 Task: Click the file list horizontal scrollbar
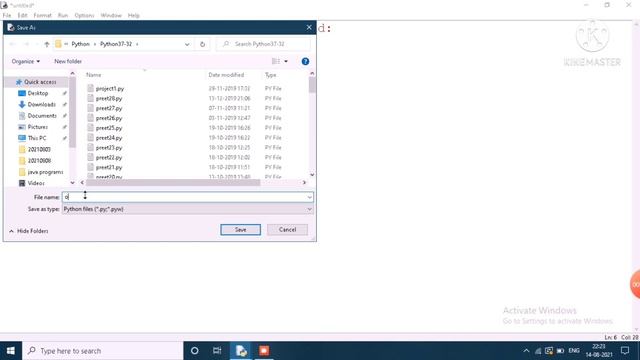[173, 182]
